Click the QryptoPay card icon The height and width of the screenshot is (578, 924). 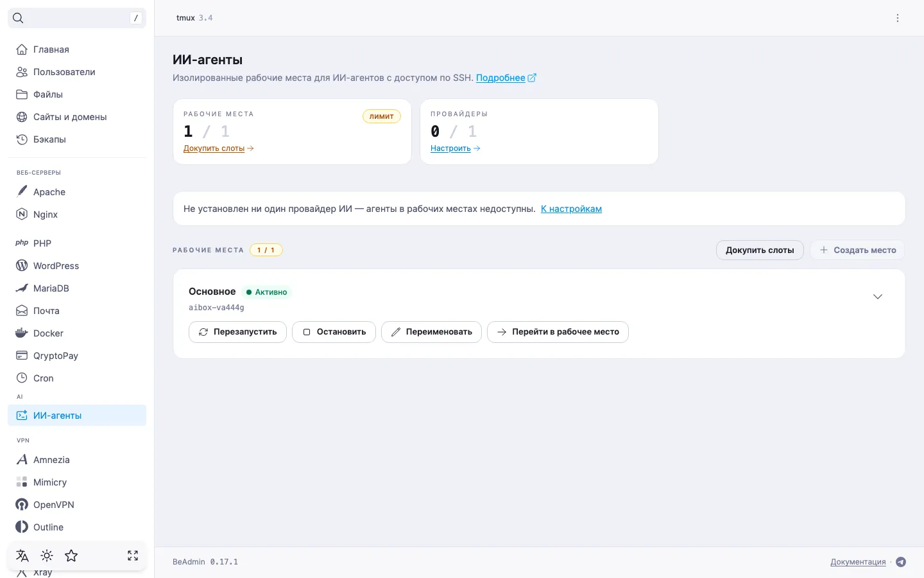pos(22,355)
